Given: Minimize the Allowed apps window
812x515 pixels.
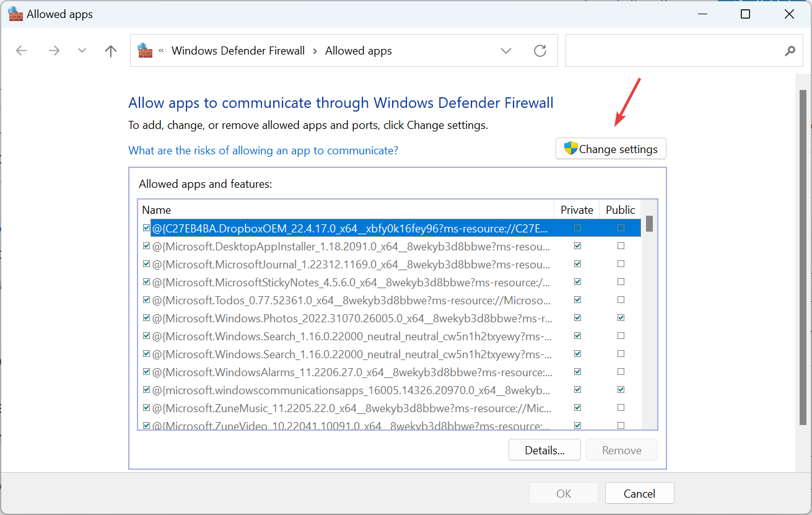Looking at the screenshot, I should (x=702, y=14).
